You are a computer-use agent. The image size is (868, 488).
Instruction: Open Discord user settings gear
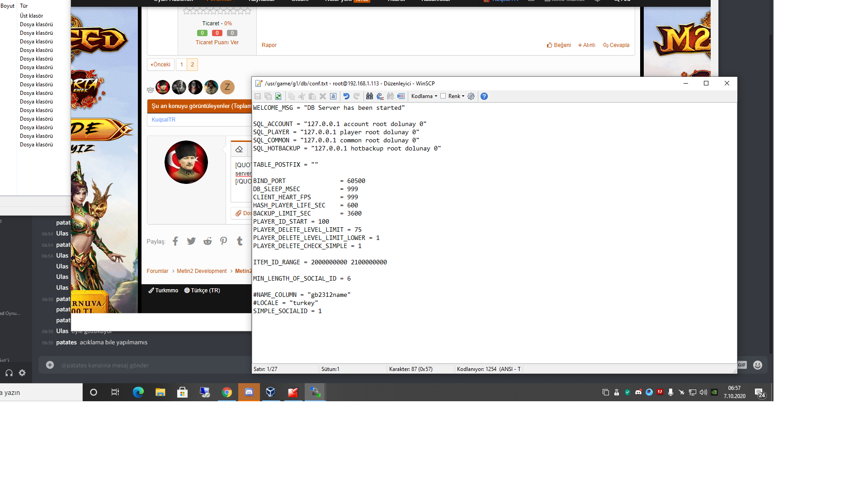22,373
